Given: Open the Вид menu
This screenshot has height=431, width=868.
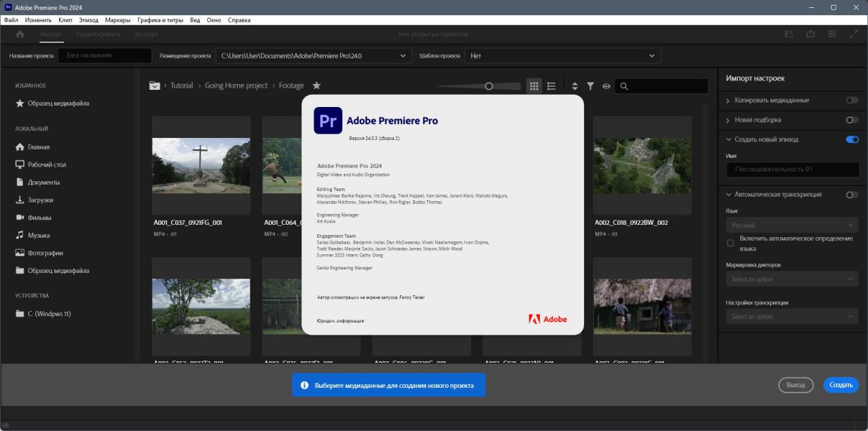Looking at the screenshot, I should tap(195, 20).
